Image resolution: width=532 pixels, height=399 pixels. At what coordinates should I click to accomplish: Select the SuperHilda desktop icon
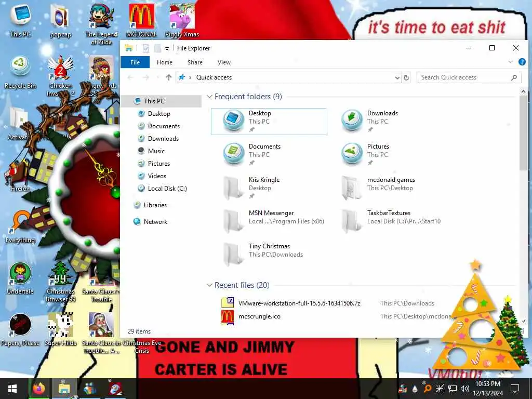60,330
